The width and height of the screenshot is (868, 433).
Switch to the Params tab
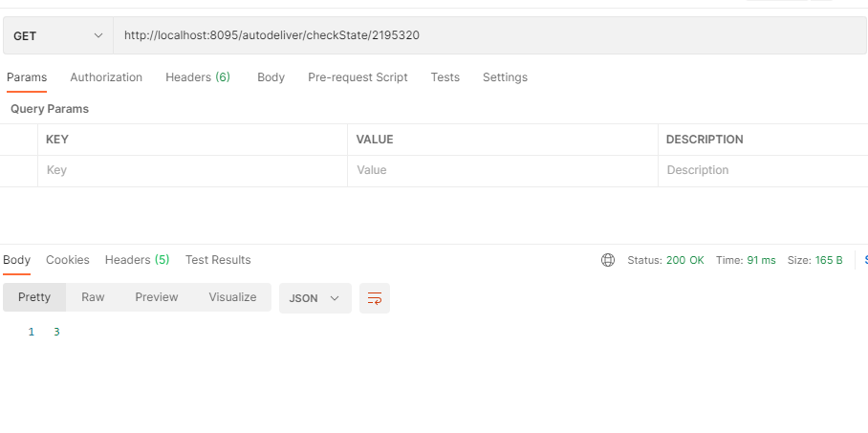[27, 77]
